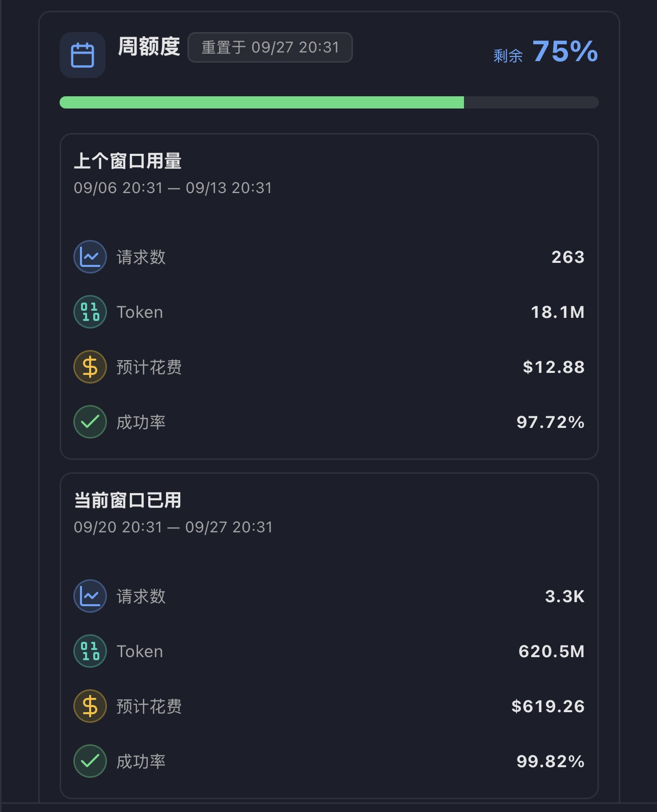Click the 请求数 chart icon in 当前窗口已用
Viewport: 657px width, 812px height.
tap(90, 596)
